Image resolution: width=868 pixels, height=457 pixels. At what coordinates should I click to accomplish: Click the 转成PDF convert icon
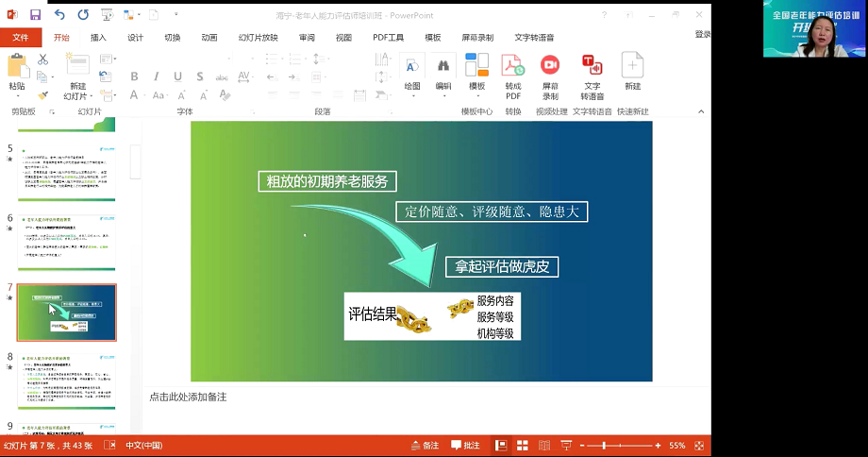[512, 66]
